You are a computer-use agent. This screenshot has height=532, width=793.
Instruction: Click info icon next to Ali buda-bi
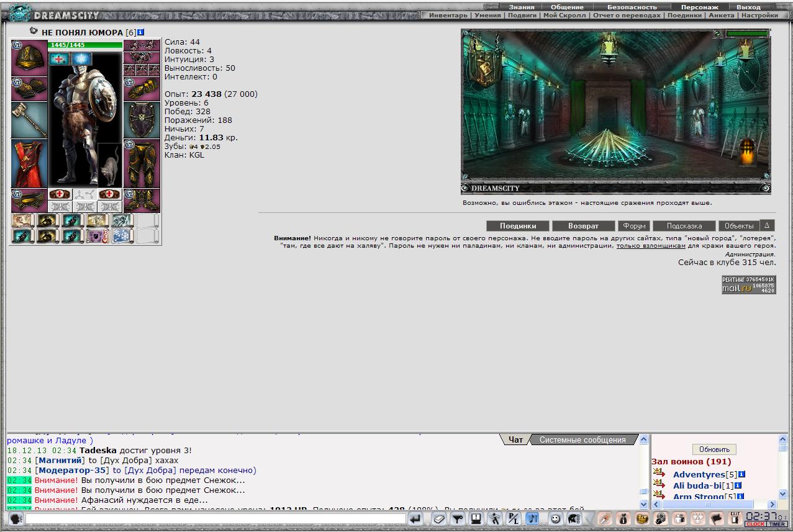click(738, 485)
